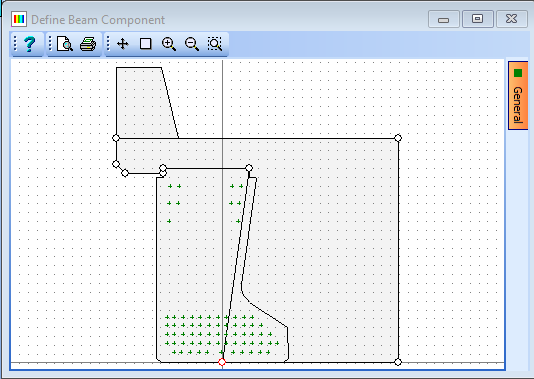Zoom out with the magnifier minus

click(x=192, y=44)
